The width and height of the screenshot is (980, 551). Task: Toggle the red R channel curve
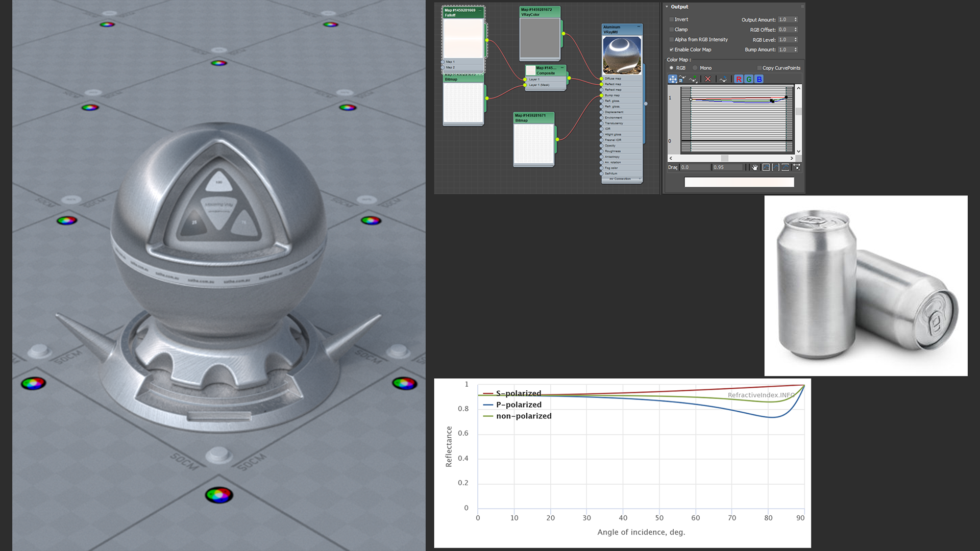click(x=739, y=79)
